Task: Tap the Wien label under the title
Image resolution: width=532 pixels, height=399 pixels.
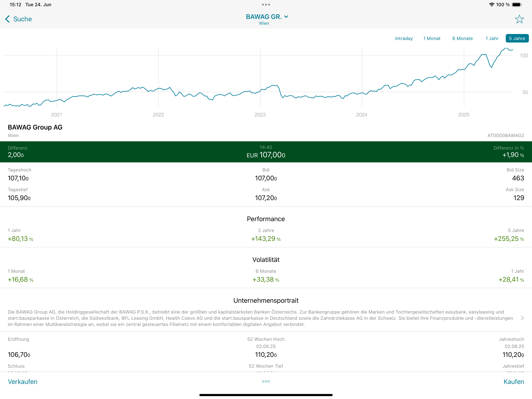Action: pyautogui.click(x=264, y=23)
